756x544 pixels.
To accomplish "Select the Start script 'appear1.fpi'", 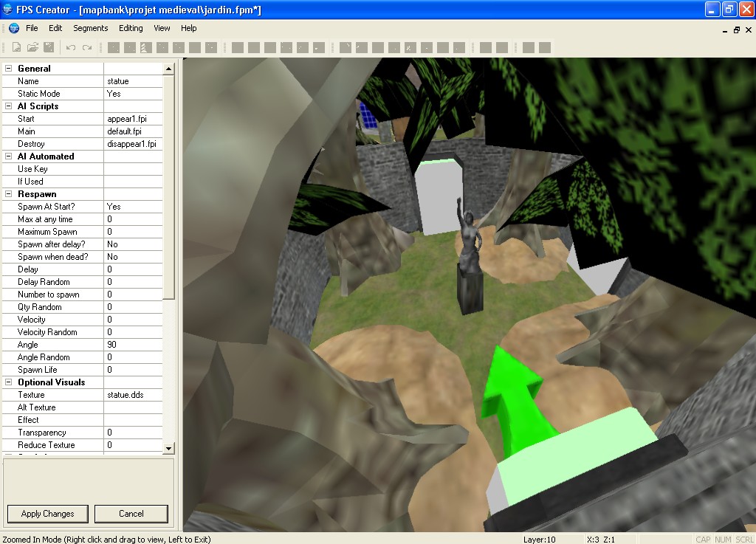I will (133, 119).
